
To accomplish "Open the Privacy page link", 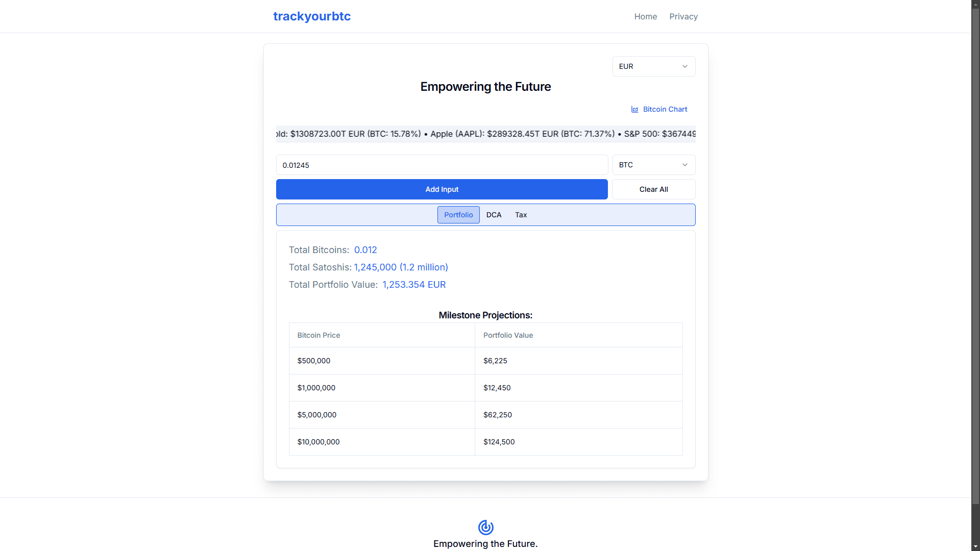I will (x=683, y=16).
